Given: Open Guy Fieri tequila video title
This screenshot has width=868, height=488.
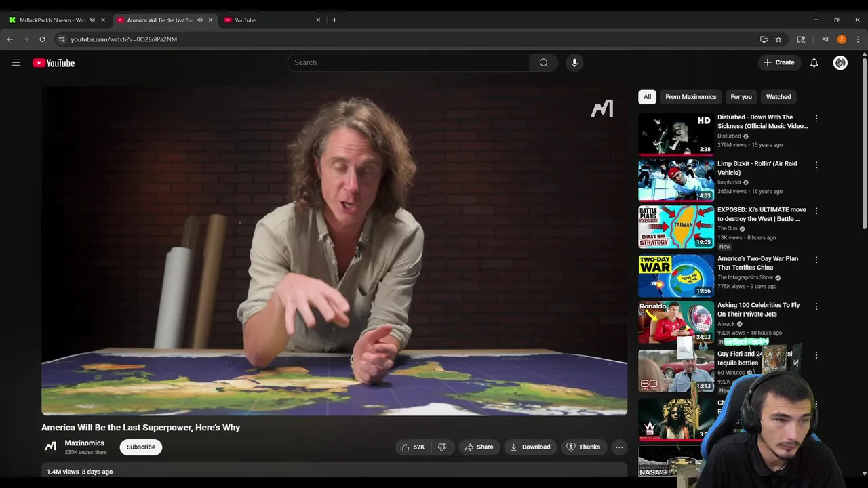Looking at the screenshot, I should pyautogui.click(x=755, y=359).
